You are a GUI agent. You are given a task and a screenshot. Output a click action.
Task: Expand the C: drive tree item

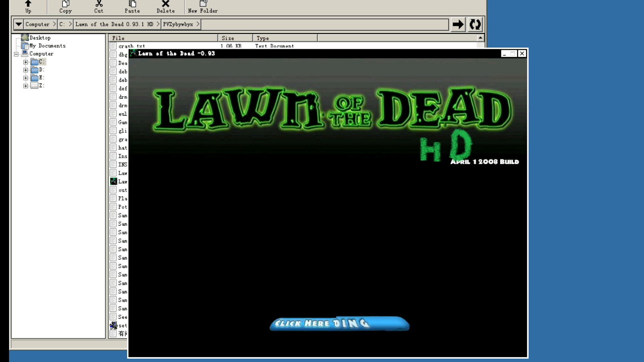coord(25,61)
